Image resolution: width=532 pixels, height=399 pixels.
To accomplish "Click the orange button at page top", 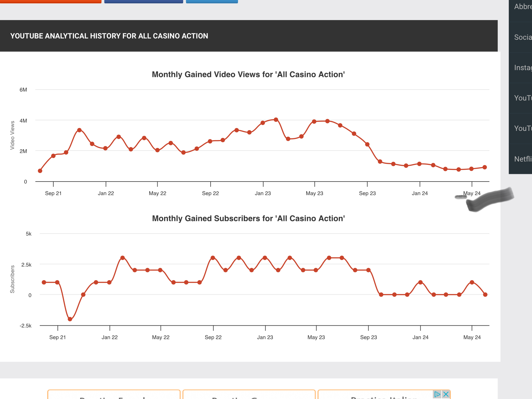I will click(x=51, y=1).
